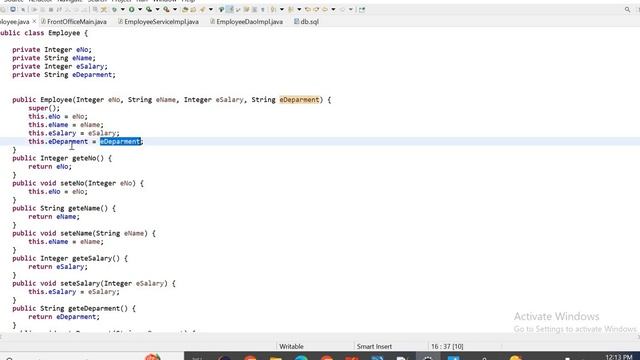The image size is (640, 360).
Task: Click the selected eDeparment highlighted in blue
Action: coord(120,142)
